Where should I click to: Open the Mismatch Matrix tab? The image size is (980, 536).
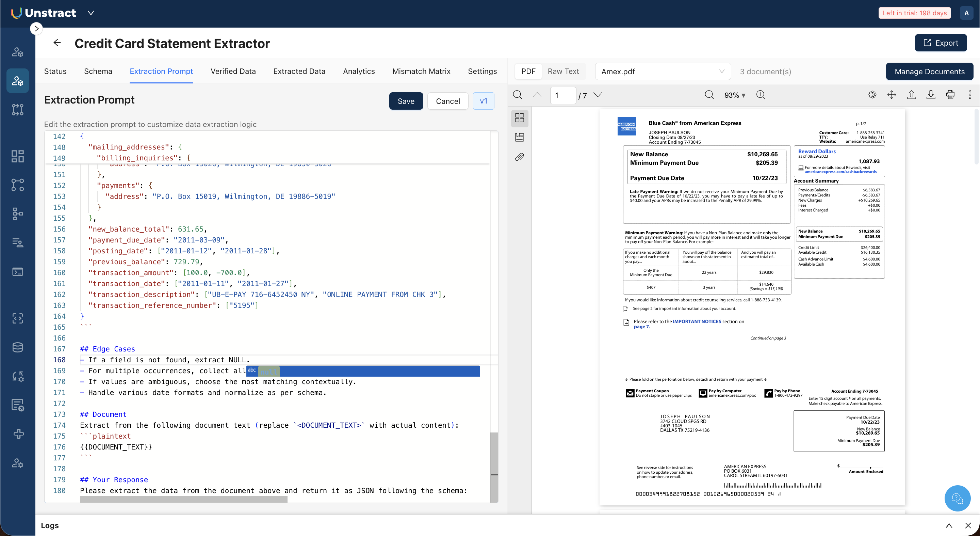click(x=421, y=72)
